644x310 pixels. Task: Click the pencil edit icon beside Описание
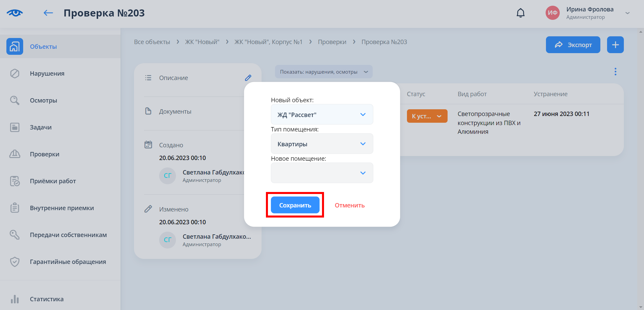click(x=248, y=78)
